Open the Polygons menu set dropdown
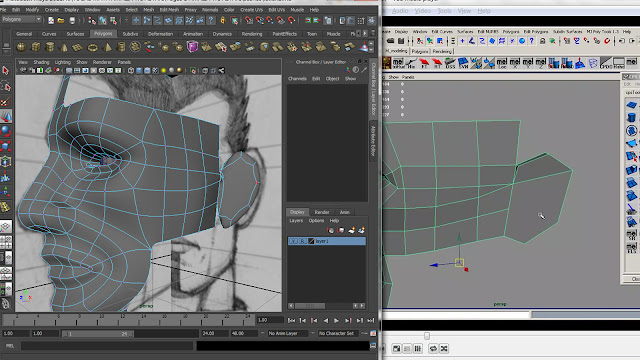Image resolution: width=640 pixels, height=360 pixels. click(x=21, y=20)
